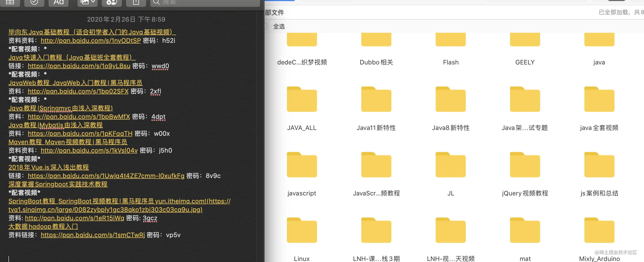Share the note using the share icon
644x262 pixels.
pos(136,2)
